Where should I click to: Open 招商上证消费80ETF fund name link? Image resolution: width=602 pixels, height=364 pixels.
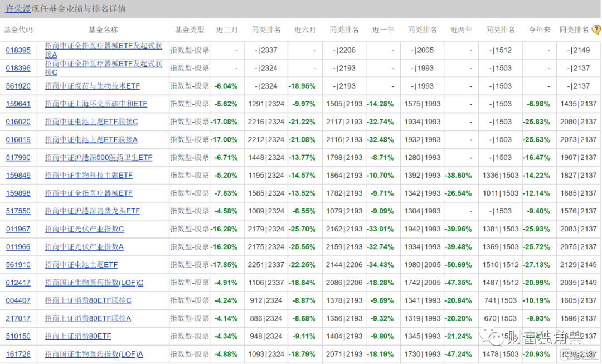(x=78, y=336)
